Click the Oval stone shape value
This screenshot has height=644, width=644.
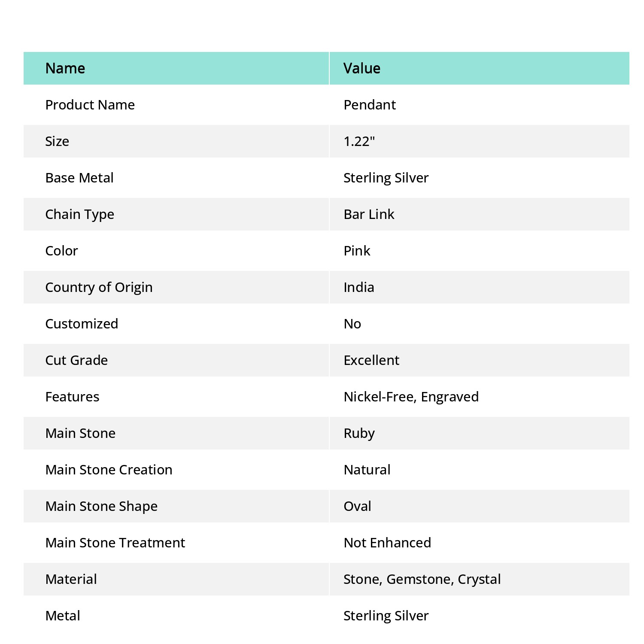tap(357, 506)
